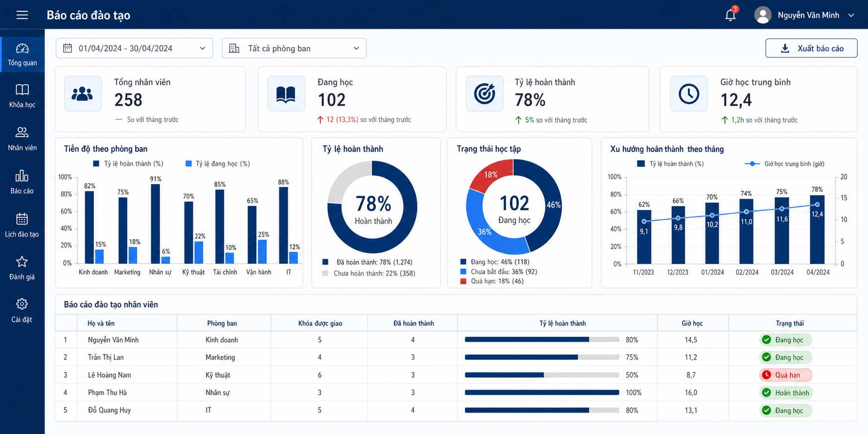Click the Kỹ thuật department cell

tap(218, 375)
